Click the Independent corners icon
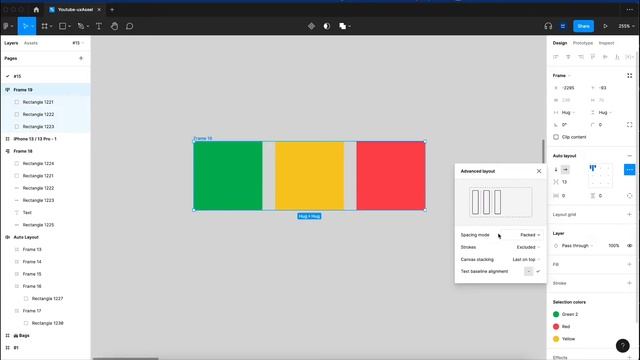This screenshot has height=360, width=640. point(629,124)
